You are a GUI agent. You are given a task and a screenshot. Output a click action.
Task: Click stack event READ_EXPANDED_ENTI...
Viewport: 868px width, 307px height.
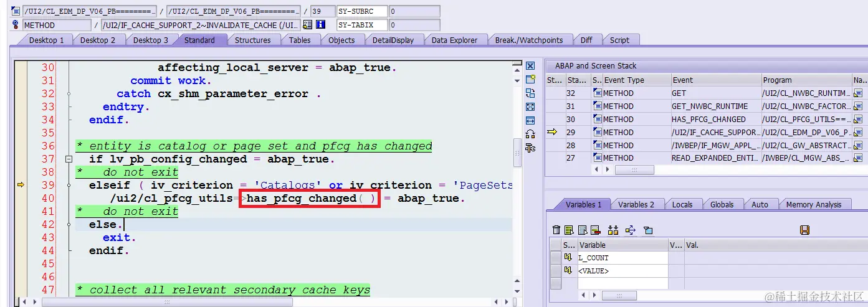pyautogui.click(x=716, y=158)
